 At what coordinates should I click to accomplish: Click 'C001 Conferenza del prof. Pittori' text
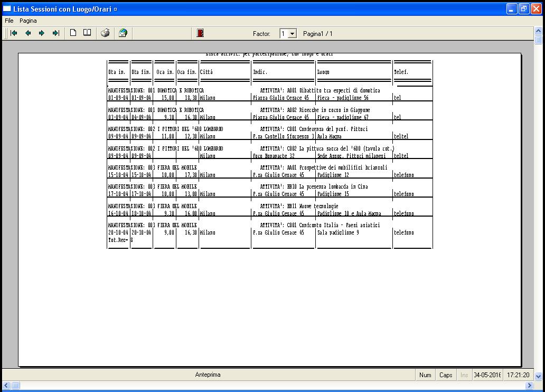(x=327, y=129)
